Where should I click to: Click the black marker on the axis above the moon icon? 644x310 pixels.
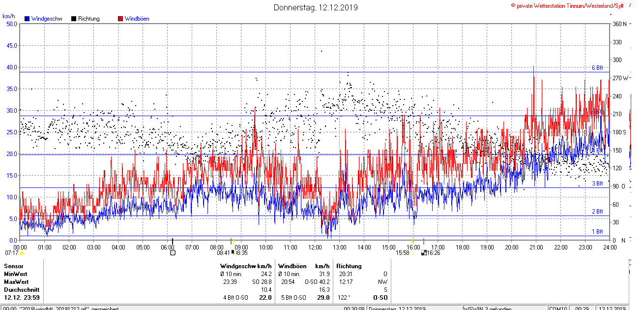173,241
